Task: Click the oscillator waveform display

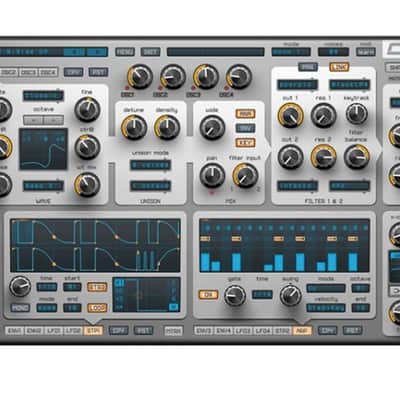Action: (43, 149)
